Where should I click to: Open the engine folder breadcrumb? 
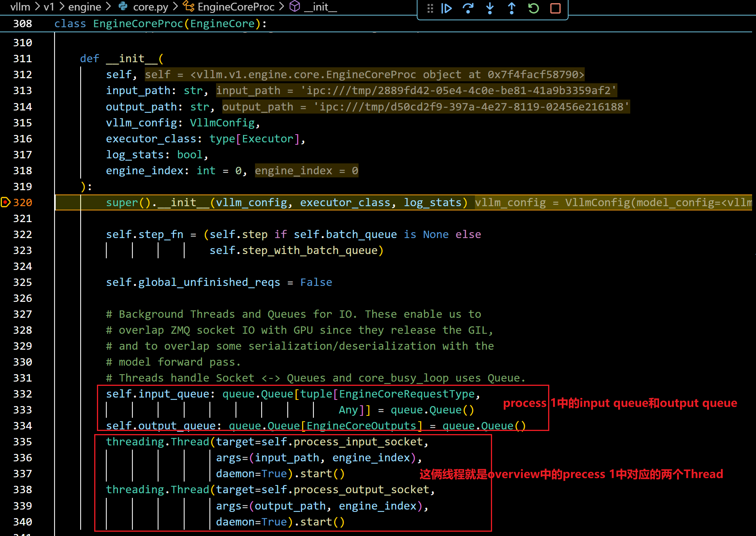(84, 7)
